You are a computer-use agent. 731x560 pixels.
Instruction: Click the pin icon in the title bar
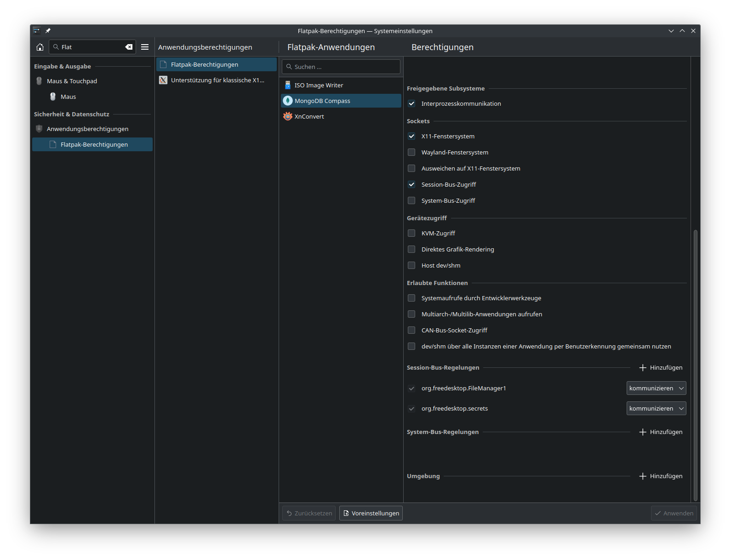click(48, 31)
